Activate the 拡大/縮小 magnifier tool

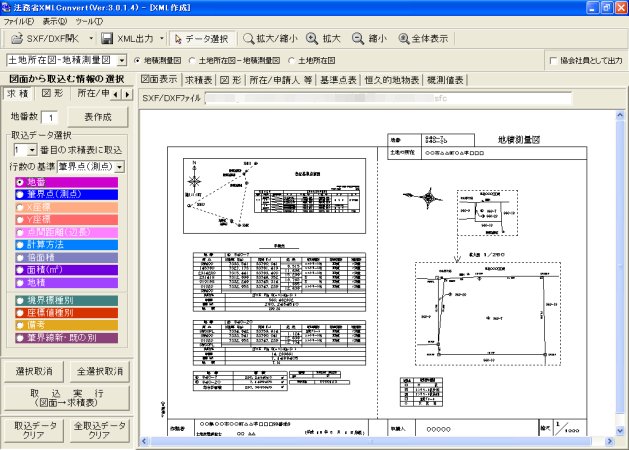pos(249,39)
